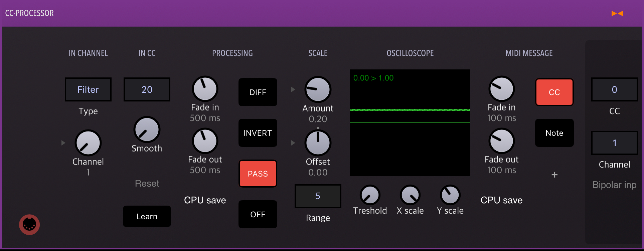644x251 pixels.
Task: Click the Processing Fade out 500 ms knob
Action: tap(205, 141)
